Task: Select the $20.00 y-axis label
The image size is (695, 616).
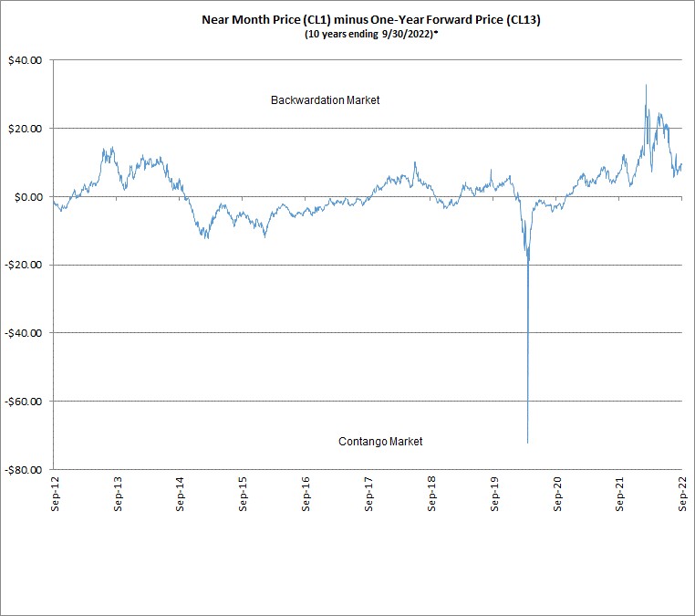Action: point(26,129)
